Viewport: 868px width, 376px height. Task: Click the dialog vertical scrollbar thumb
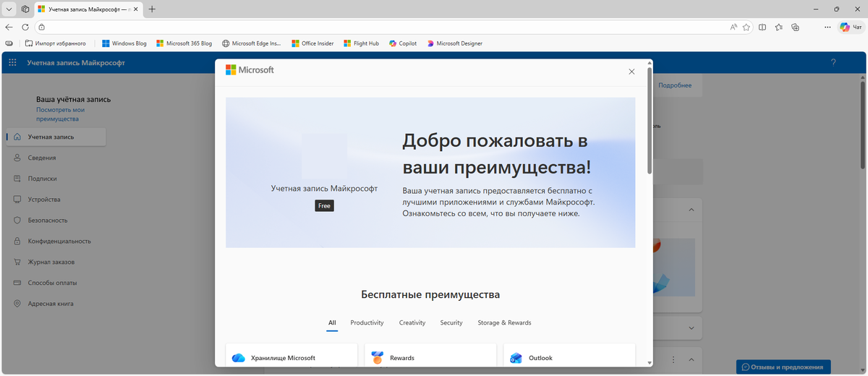650,121
